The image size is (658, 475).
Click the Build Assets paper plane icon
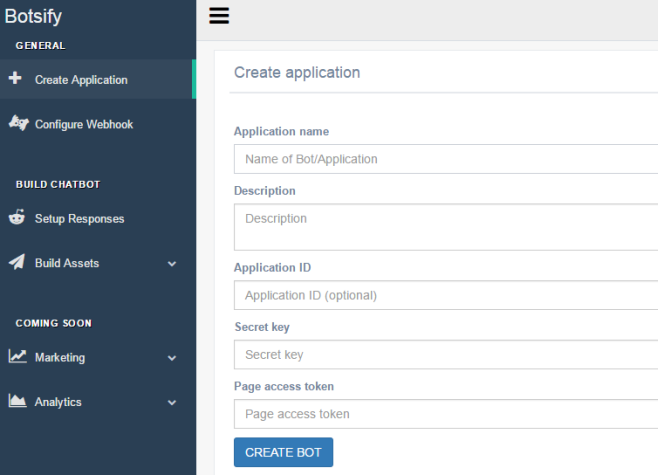pyautogui.click(x=17, y=263)
